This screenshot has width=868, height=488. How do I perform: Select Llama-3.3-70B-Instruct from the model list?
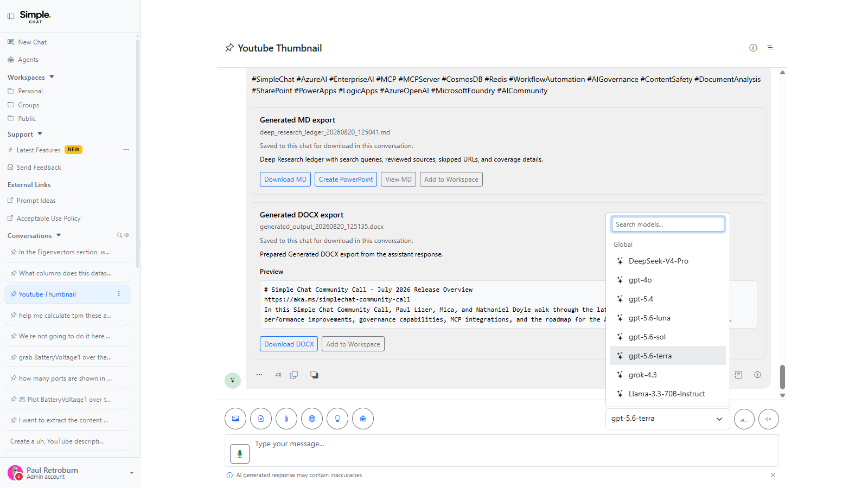click(668, 394)
